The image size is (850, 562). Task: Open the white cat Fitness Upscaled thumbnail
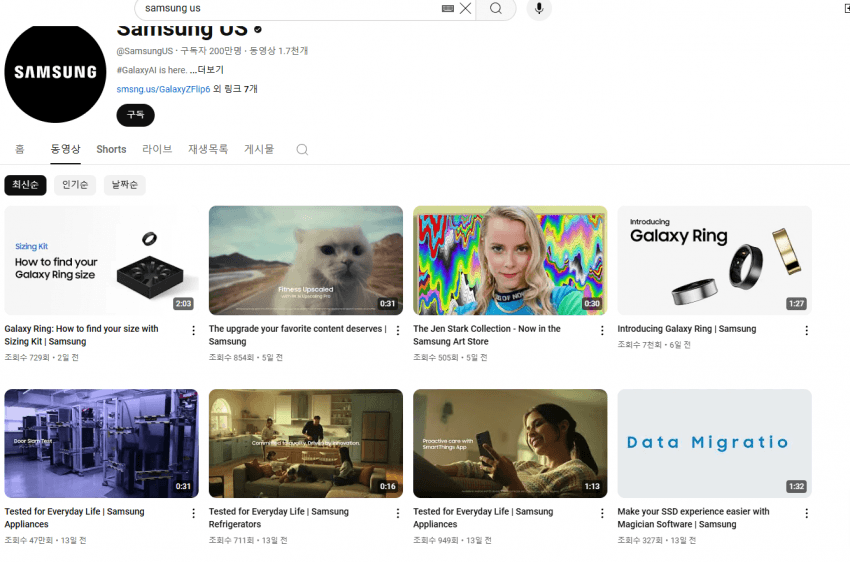(306, 260)
